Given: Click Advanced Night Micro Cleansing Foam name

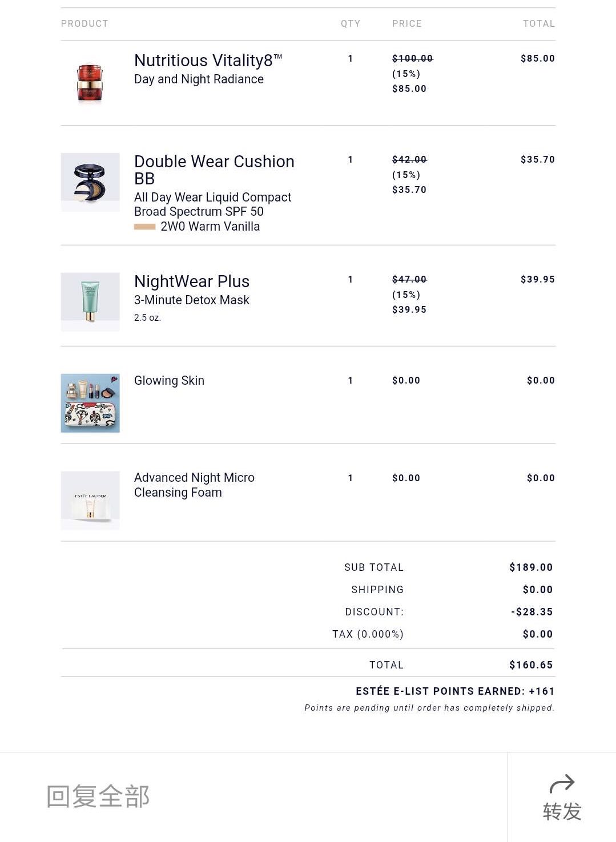Looking at the screenshot, I should pos(194,485).
